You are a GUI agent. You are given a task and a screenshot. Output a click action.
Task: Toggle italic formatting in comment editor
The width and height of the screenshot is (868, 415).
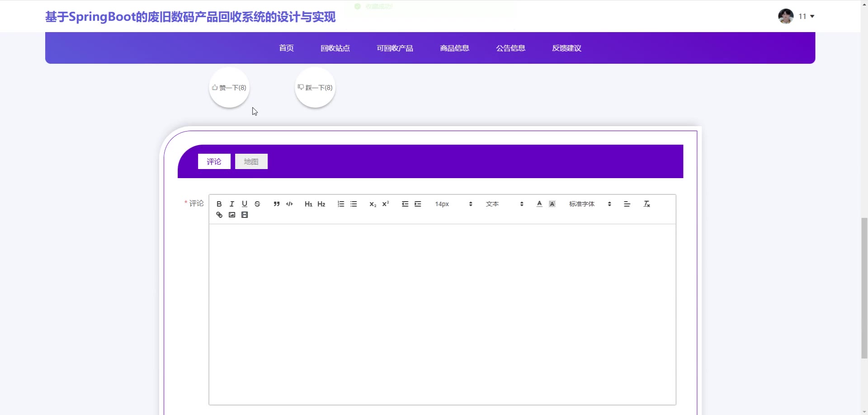[232, 204]
